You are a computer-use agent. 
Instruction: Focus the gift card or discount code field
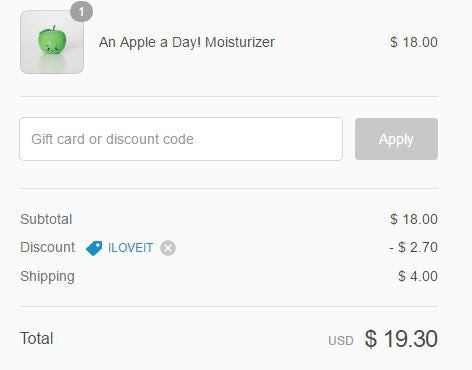pos(181,139)
